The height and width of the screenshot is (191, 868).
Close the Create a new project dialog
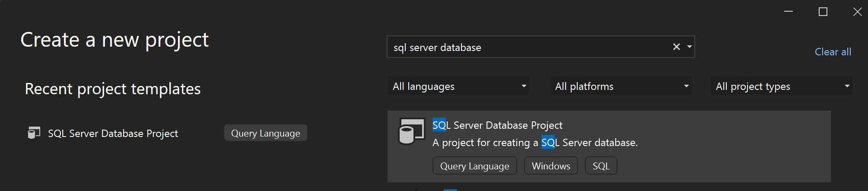[858, 12]
